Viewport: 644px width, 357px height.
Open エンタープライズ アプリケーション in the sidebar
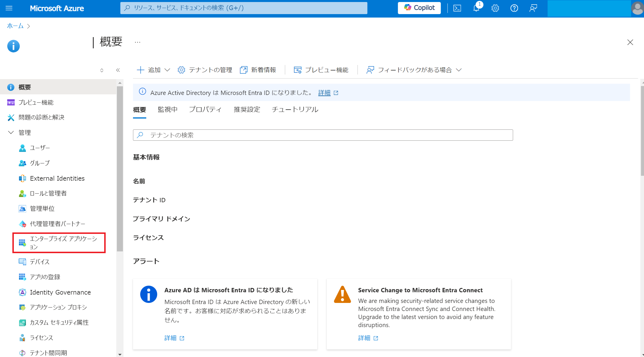pos(59,243)
